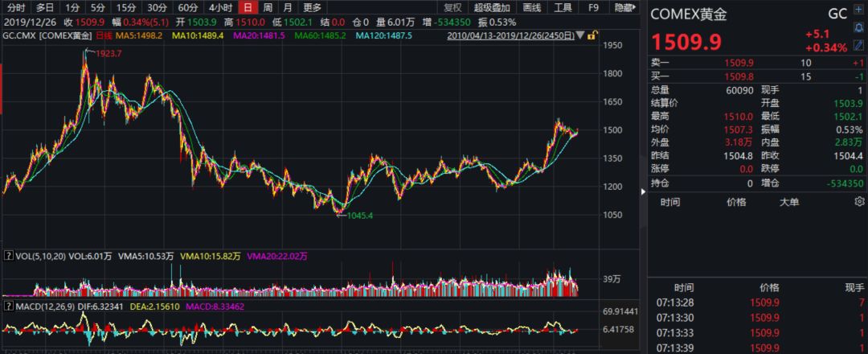
Task: Open the gear settings for the trade list
Action: pos(858,203)
